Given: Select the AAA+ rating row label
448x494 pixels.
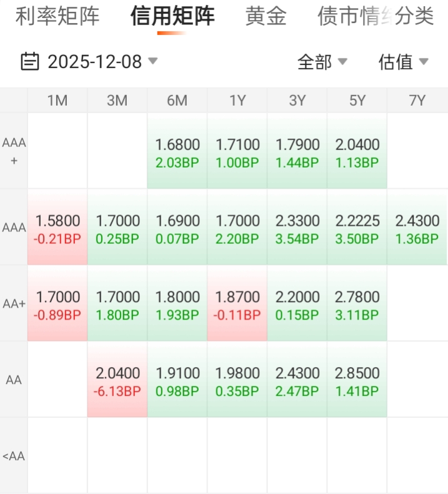Looking at the screenshot, I should (14, 151).
